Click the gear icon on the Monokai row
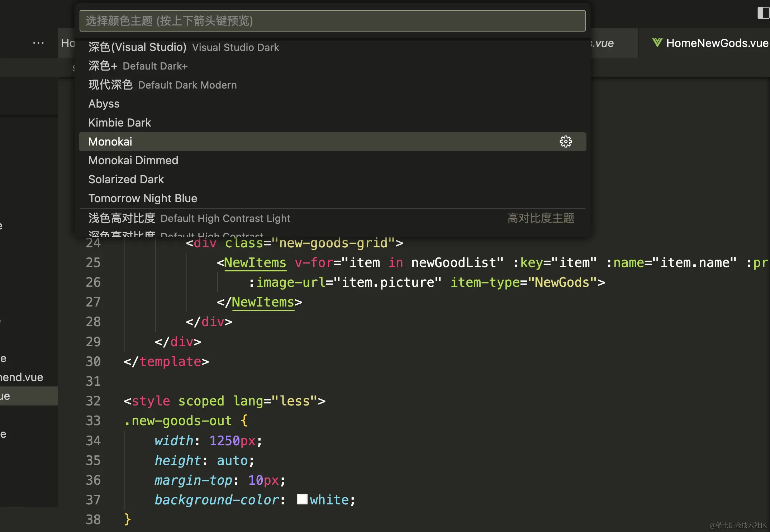The width and height of the screenshot is (770, 532). point(566,142)
